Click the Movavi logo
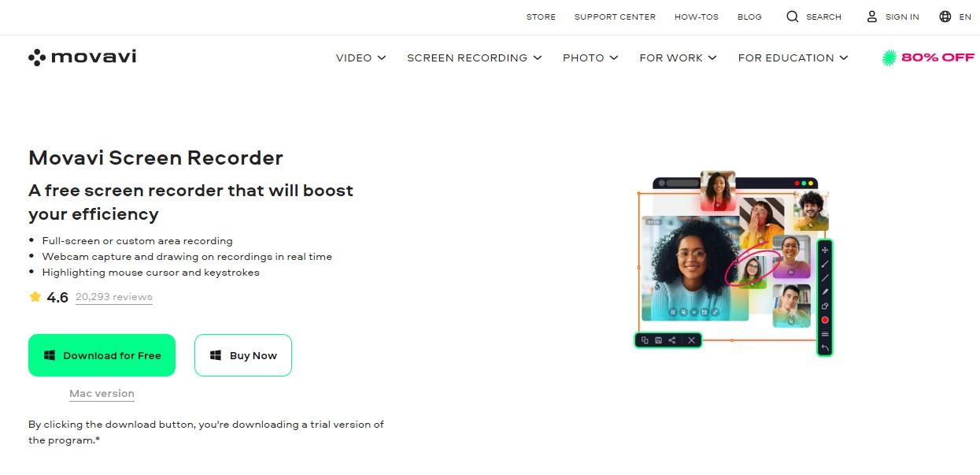 pyautogui.click(x=83, y=57)
